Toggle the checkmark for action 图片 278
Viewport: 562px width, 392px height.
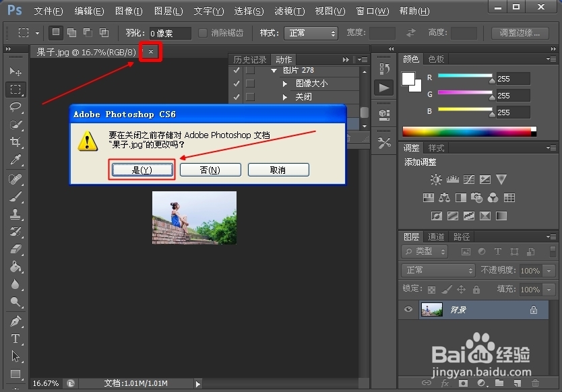click(237, 70)
